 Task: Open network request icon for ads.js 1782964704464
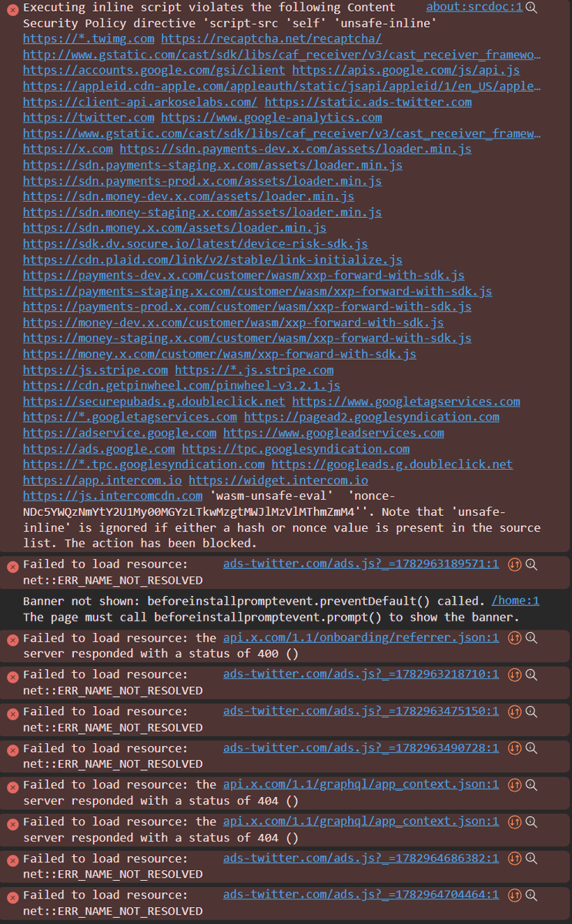(515, 896)
